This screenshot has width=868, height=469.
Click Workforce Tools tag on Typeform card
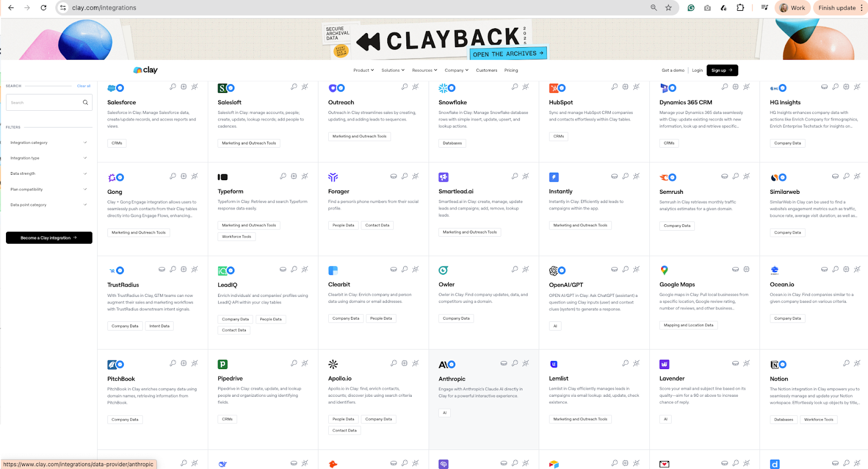click(237, 237)
